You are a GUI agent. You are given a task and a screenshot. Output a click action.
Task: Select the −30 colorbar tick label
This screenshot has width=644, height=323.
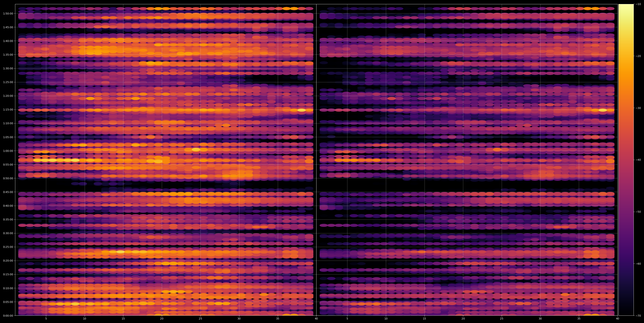point(638,108)
